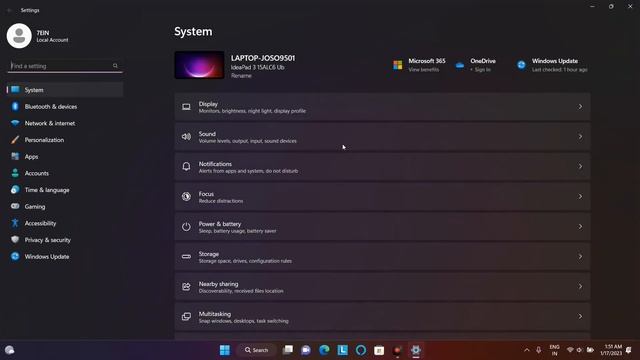
Task: Expand the Focus row chevron
Action: click(580, 197)
